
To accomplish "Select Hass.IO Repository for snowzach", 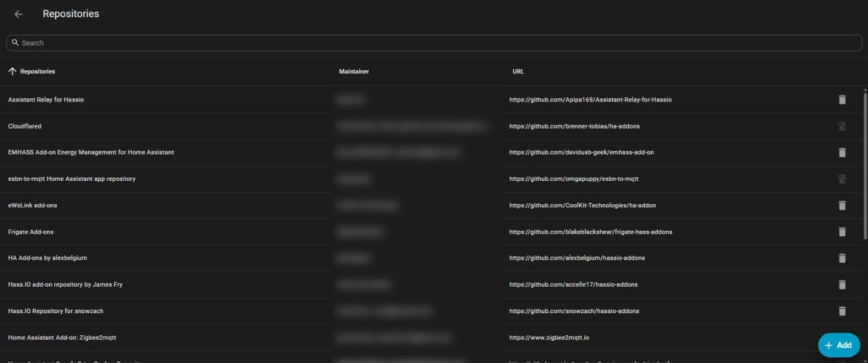I will [x=55, y=311].
